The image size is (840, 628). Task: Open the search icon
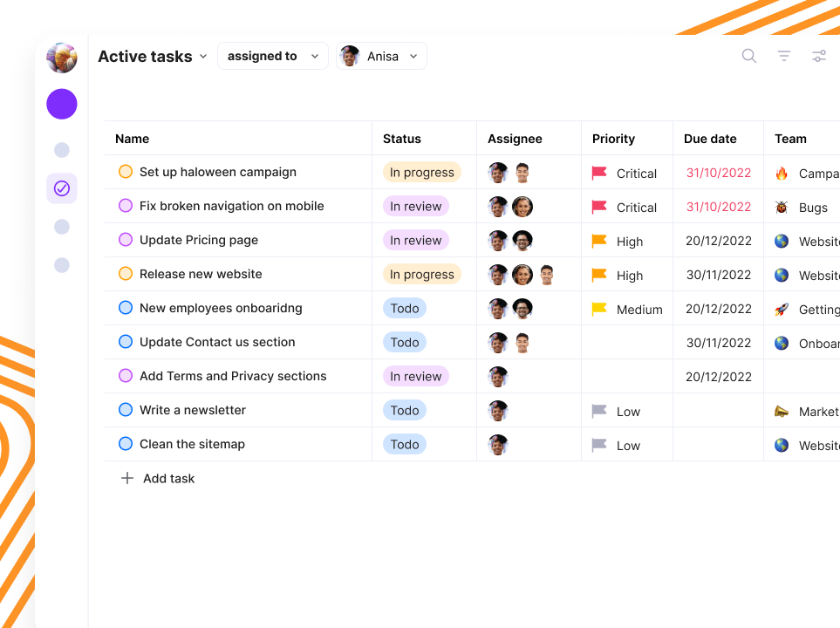748,56
